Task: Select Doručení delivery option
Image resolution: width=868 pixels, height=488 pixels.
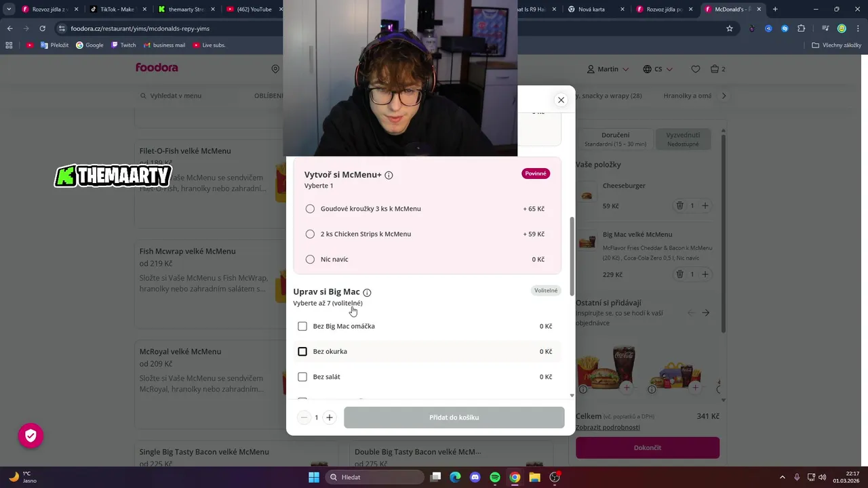Action: click(x=616, y=139)
